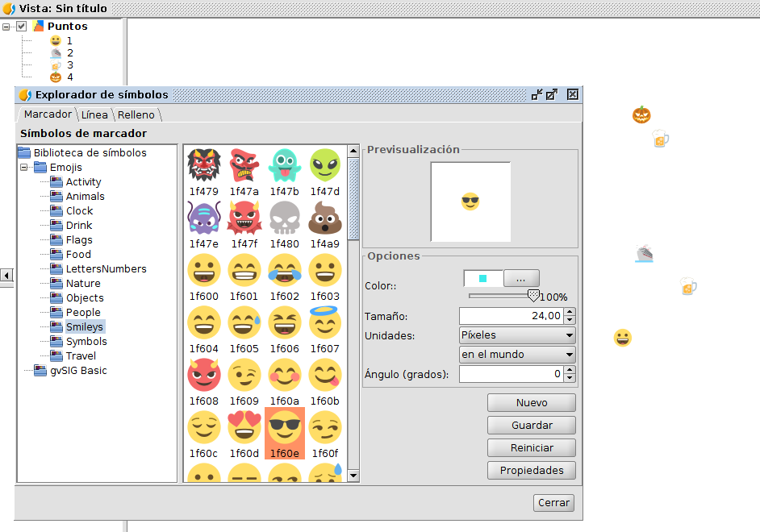The height and width of the screenshot is (532, 760).
Task: Switch to the Relleno tab
Action: pyautogui.click(x=136, y=115)
